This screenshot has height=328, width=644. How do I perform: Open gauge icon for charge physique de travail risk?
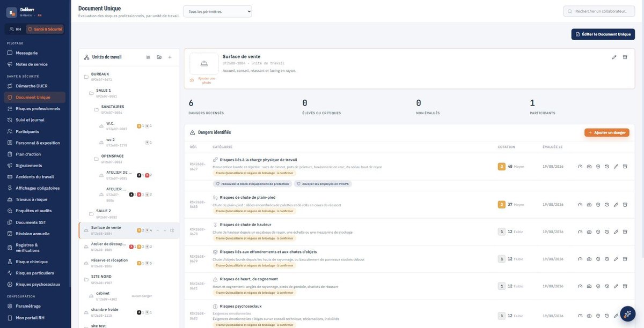[x=580, y=167]
